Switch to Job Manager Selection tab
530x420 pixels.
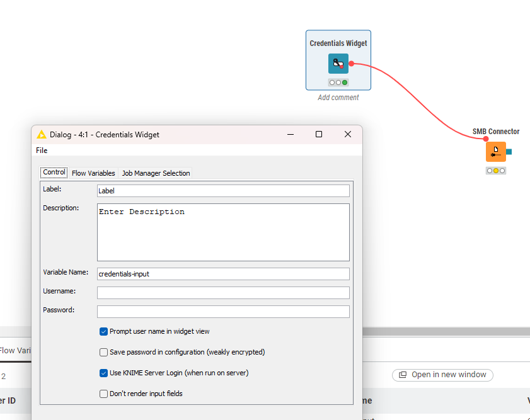(156, 173)
